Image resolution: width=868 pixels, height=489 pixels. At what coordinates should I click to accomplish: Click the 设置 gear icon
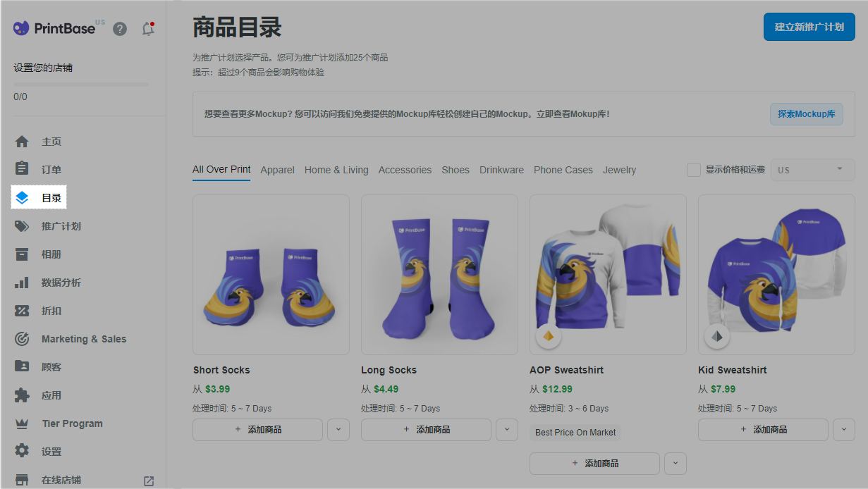tap(22, 452)
